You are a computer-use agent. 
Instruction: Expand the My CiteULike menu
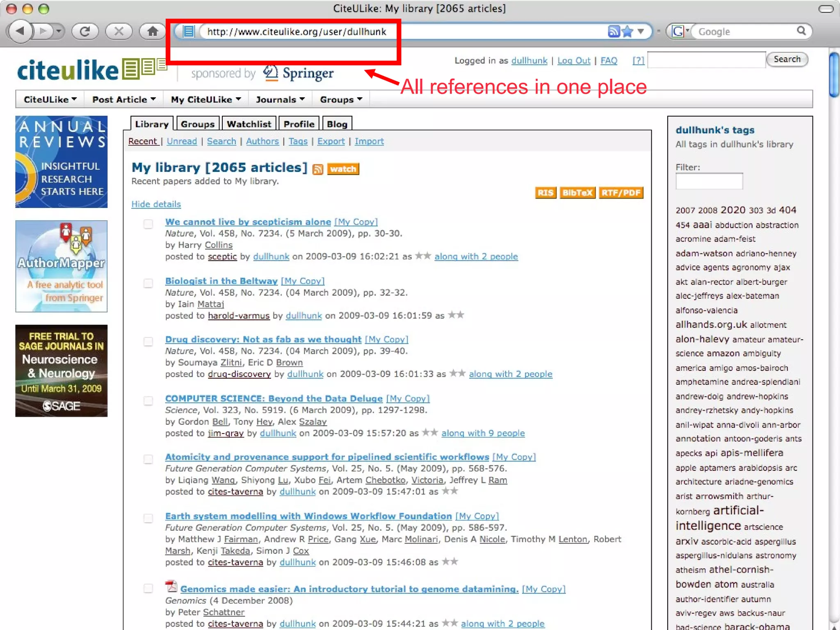pyautogui.click(x=205, y=99)
